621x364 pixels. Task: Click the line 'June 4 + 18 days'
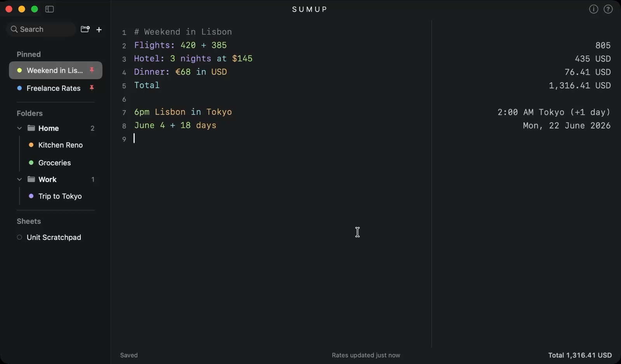click(175, 125)
